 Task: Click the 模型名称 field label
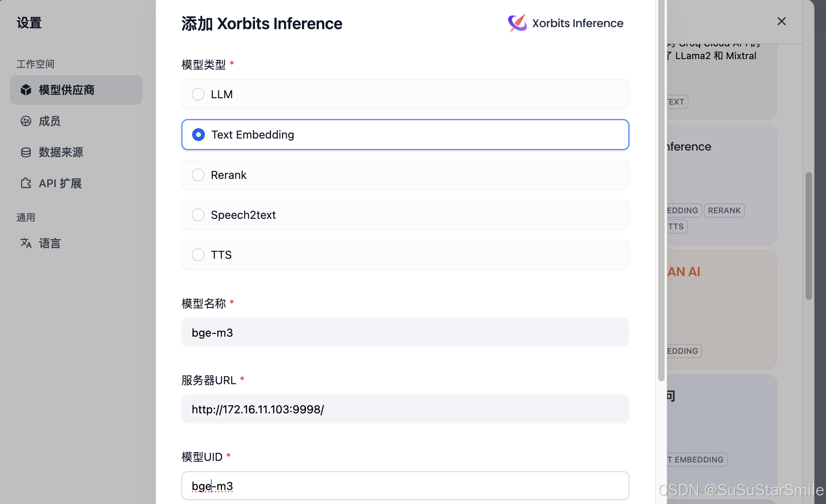(x=204, y=304)
